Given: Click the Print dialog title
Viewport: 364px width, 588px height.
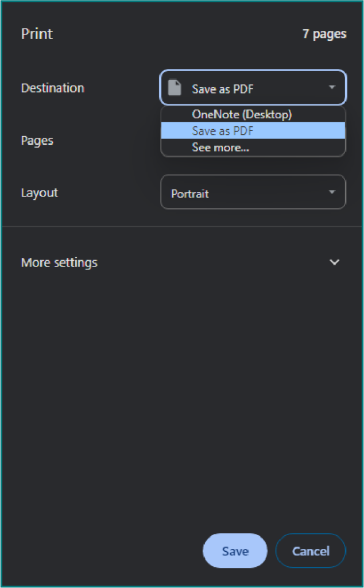Looking at the screenshot, I should click(36, 34).
